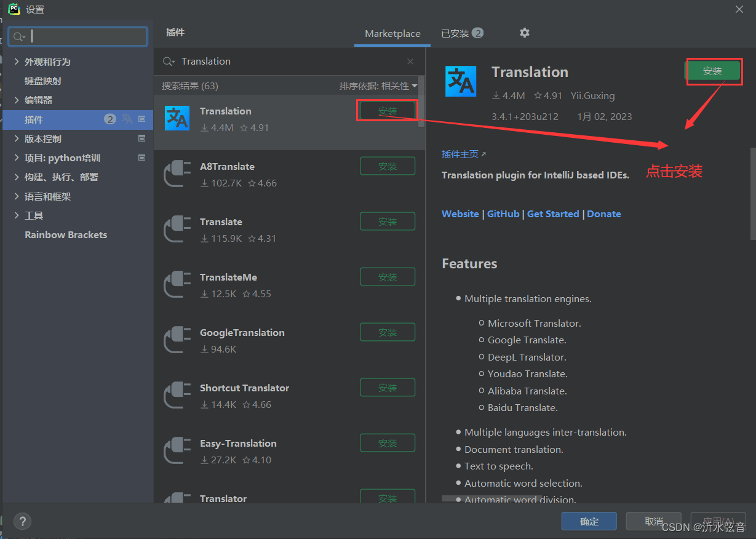Screen dimensions: 756x539
Task: Click the GoogleTranslation plugin plug icon
Action: tap(177, 340)
